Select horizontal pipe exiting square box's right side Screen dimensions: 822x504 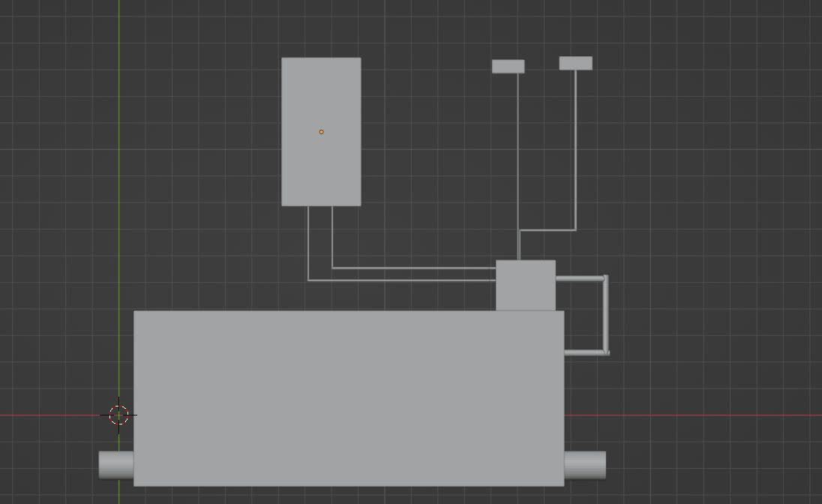click(x=579, y=278)
